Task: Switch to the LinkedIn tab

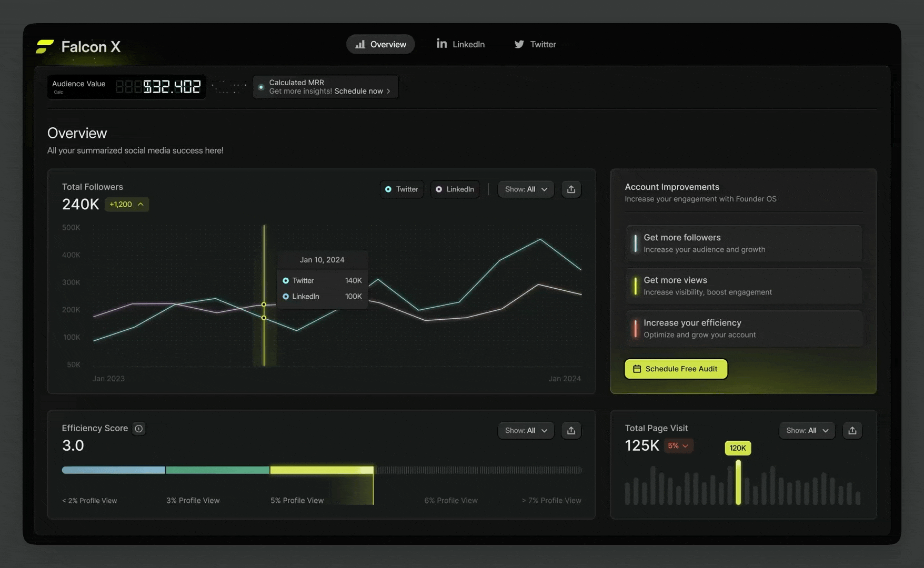Action: tap(460, 44)
